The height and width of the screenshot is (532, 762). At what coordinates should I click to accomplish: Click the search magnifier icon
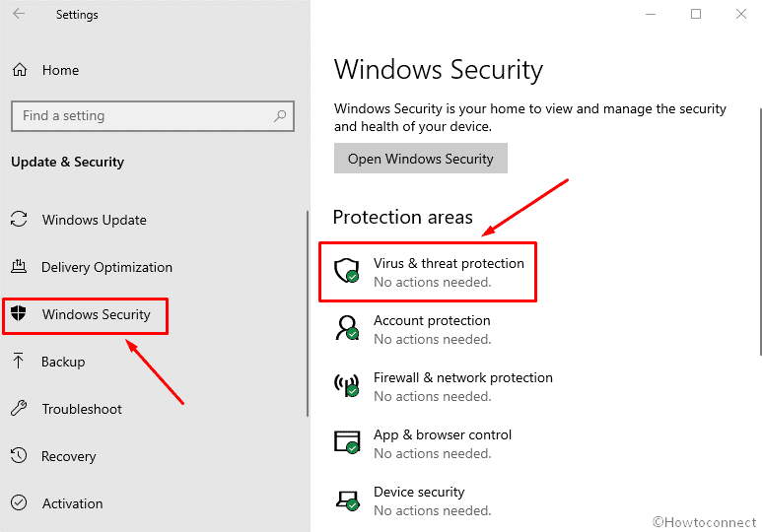281,115
